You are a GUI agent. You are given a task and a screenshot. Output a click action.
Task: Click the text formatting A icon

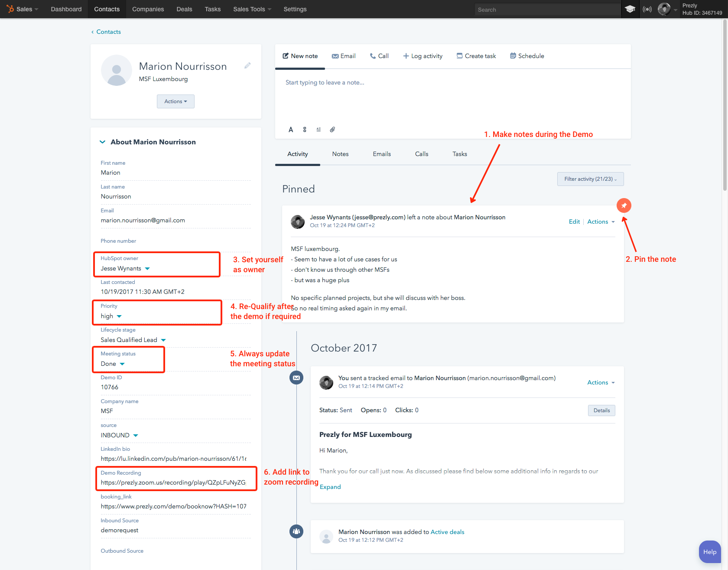[291, 130]
